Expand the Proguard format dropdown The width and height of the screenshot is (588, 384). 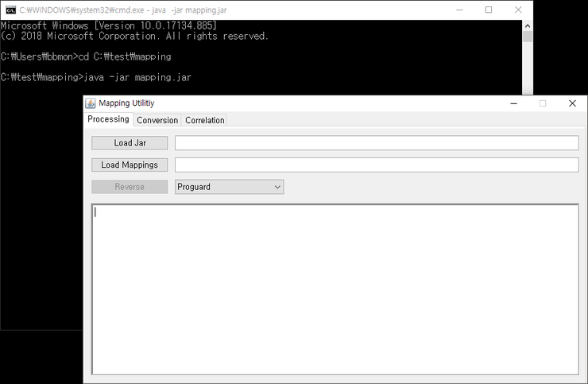(x=230, y=187)
